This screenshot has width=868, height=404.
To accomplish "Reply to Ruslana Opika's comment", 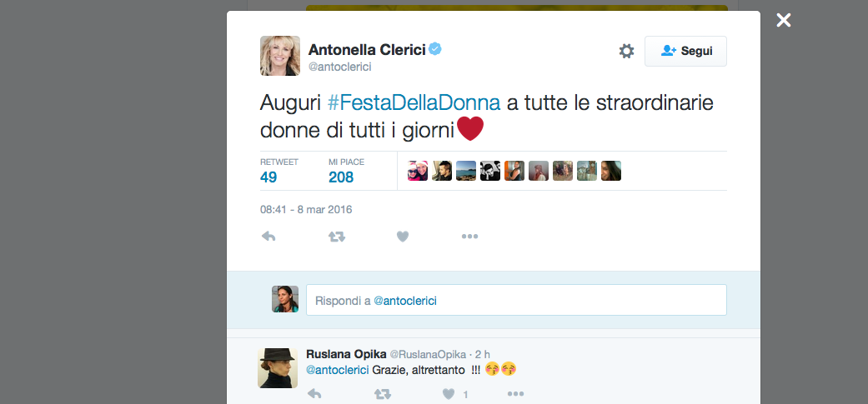I will (314, 394).
